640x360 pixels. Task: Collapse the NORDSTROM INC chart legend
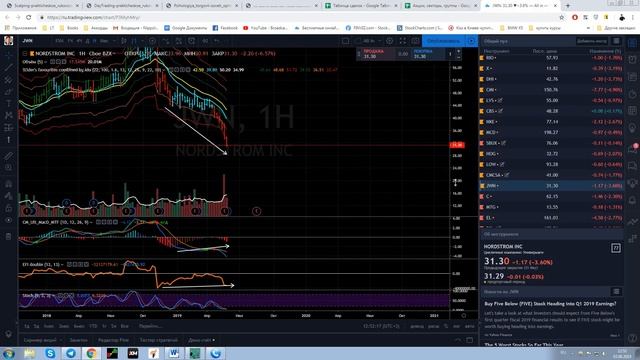pos(25,53)
